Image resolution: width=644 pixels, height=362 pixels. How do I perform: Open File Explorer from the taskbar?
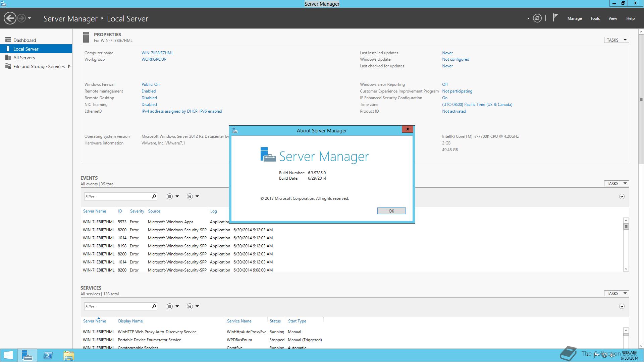coord(68,355)
